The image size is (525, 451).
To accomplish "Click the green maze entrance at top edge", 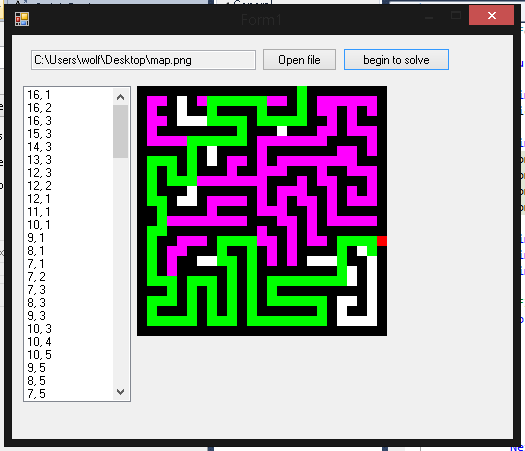I will click(x=302, y=91).
